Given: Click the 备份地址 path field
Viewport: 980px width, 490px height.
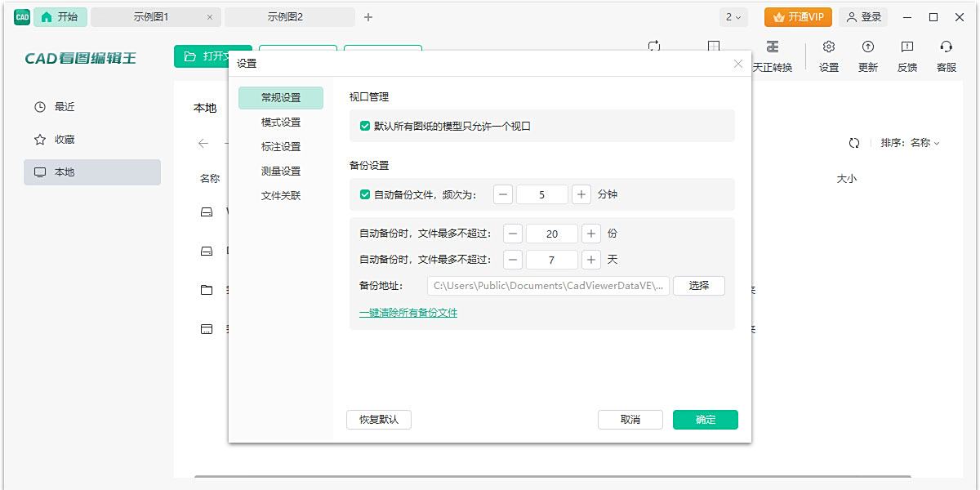Looking at the screenshot, I should (x=548, y=286).
